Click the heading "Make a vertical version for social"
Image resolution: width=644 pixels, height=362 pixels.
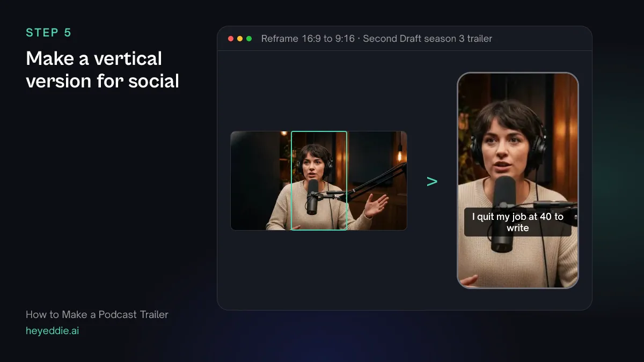click(x=103, y=70)
